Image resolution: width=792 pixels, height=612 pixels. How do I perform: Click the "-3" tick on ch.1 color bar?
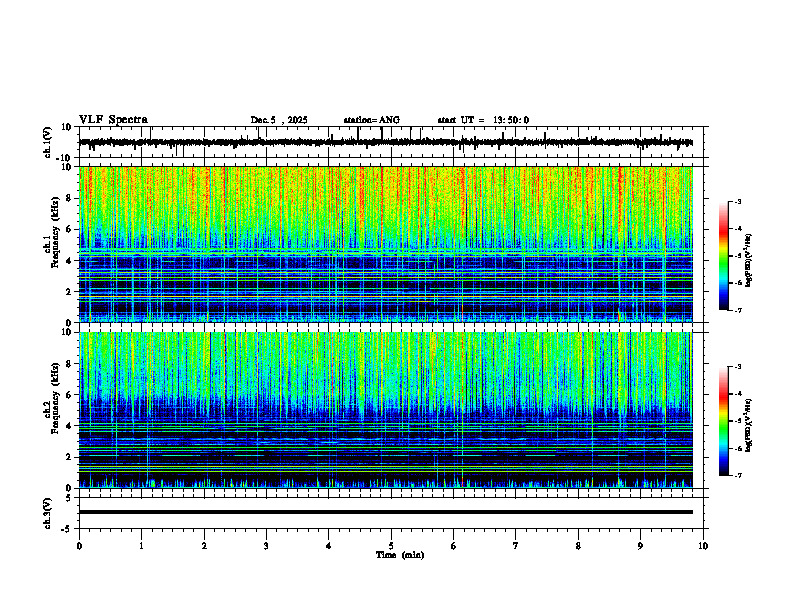[x=737, y=201]
